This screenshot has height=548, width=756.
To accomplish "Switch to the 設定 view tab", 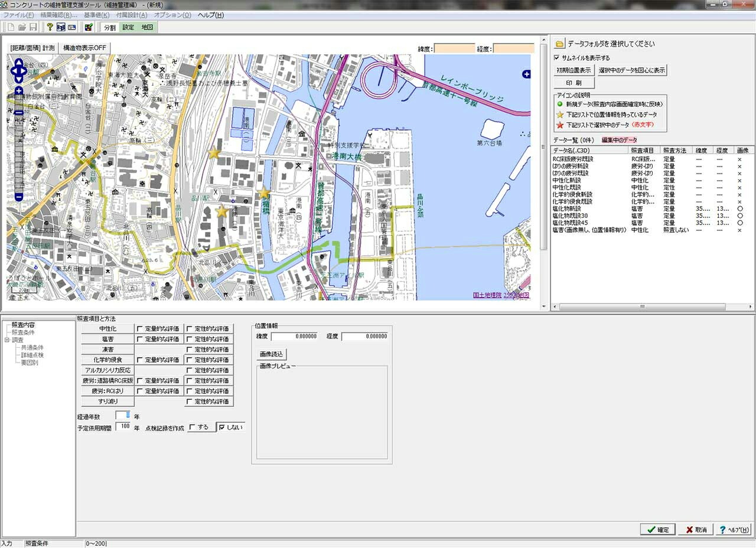I will coord(128,27).
